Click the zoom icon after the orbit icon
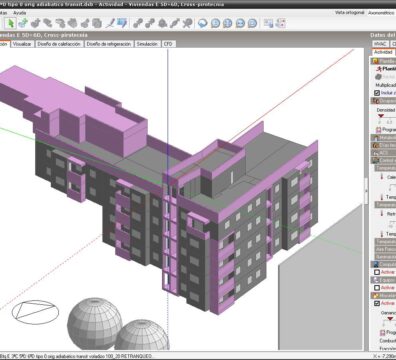This screenshot has width=396, height=360. click(215, 23)
